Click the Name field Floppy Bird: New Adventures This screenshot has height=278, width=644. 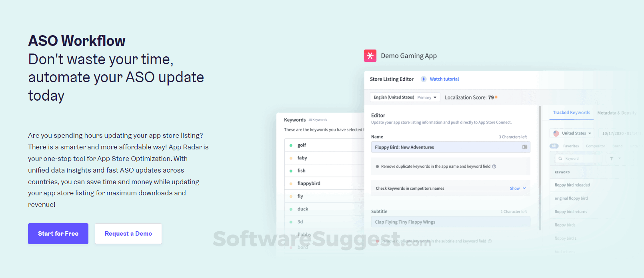(450, 147)
